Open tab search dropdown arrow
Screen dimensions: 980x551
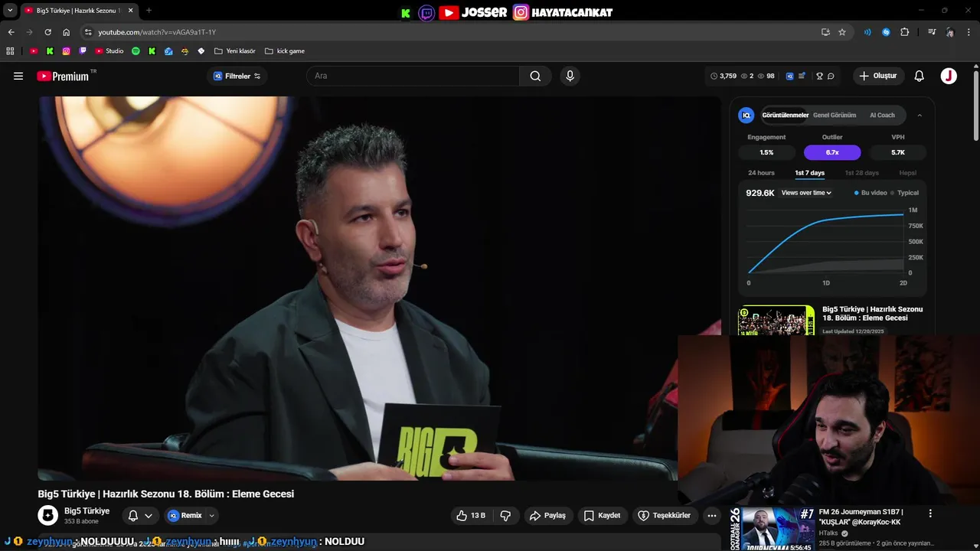click(10, 10)
